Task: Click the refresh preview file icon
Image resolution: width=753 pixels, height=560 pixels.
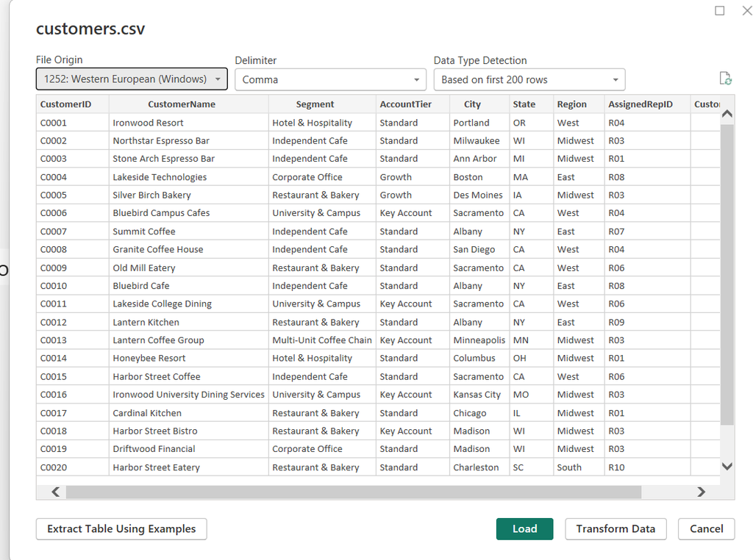Action: [725, 78]
